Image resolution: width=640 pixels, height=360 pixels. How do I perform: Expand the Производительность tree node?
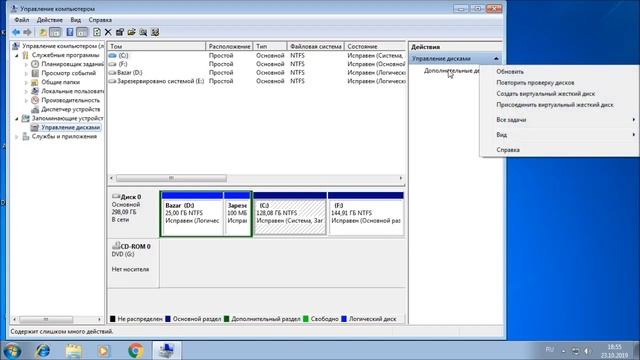pyautogui.click(x=26, y=100)
